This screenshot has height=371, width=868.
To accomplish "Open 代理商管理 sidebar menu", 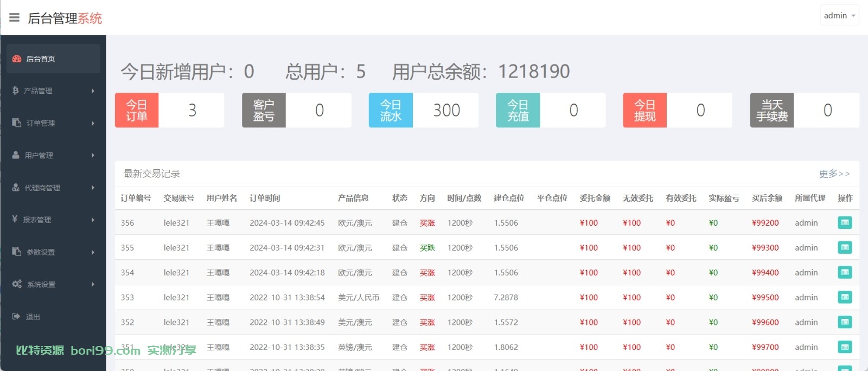I will 53,188.
